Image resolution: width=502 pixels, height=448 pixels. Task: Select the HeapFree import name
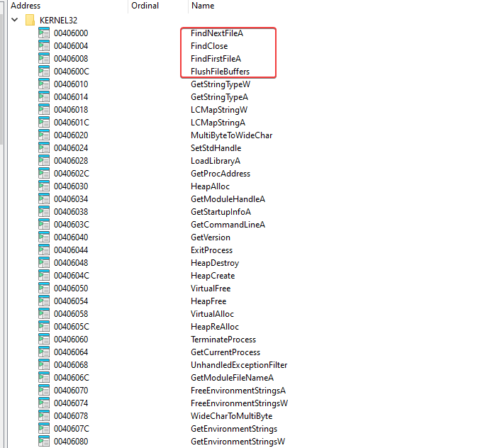point(208,301)
